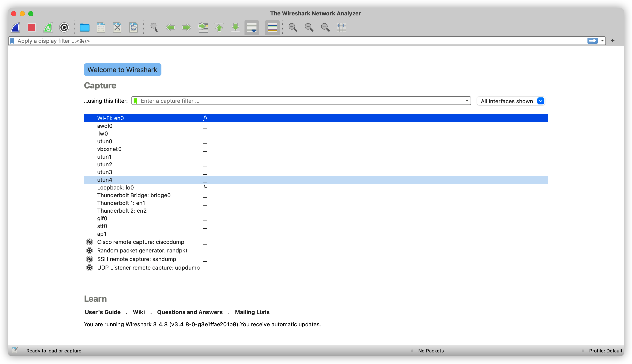Select Thunderbolt Bridge: bridge0 interface
Viewport: 632px width, 364px height.
[x=316, y=195]
